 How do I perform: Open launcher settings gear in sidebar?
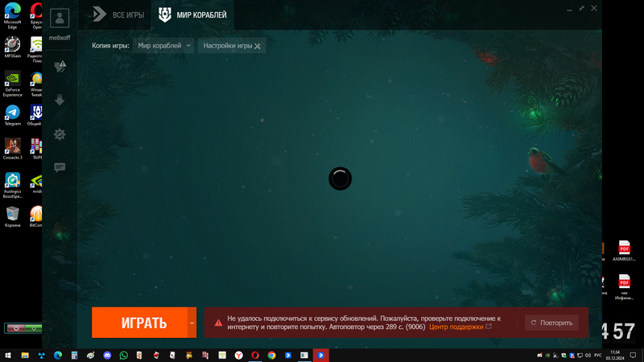click(x=60, y=134)
